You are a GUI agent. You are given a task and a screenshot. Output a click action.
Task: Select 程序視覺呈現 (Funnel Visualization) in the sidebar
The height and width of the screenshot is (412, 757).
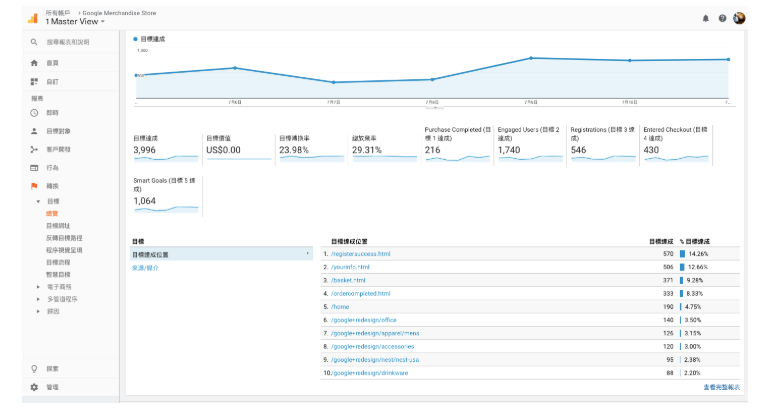[64, 250]
